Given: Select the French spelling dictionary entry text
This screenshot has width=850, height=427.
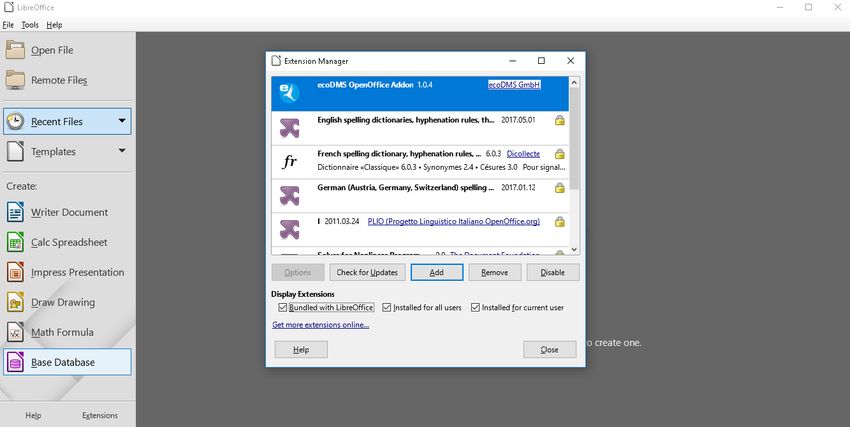Looking at the screenshot, I should 399,154.
